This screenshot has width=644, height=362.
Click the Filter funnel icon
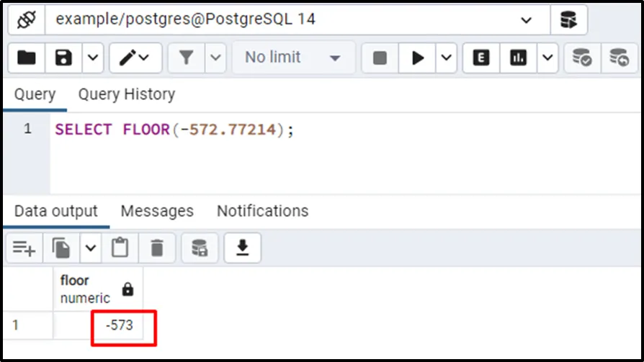click(186, 58)
